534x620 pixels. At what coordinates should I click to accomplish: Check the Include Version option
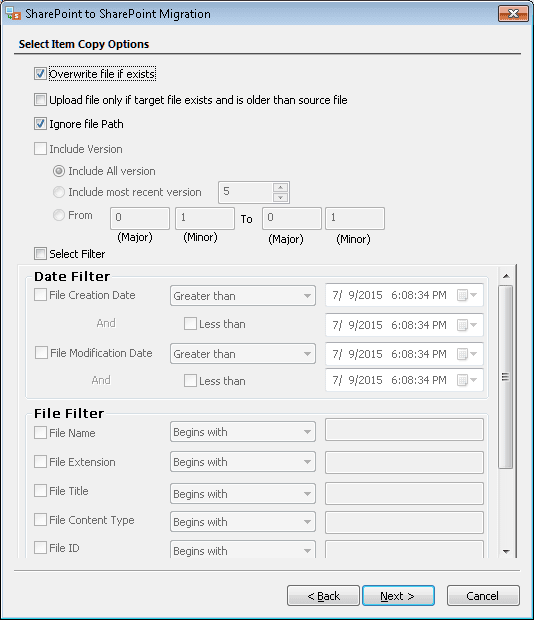point(40,149)
